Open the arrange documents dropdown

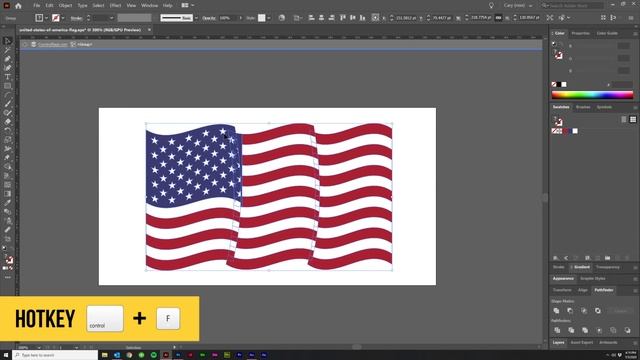click(187, 5)
